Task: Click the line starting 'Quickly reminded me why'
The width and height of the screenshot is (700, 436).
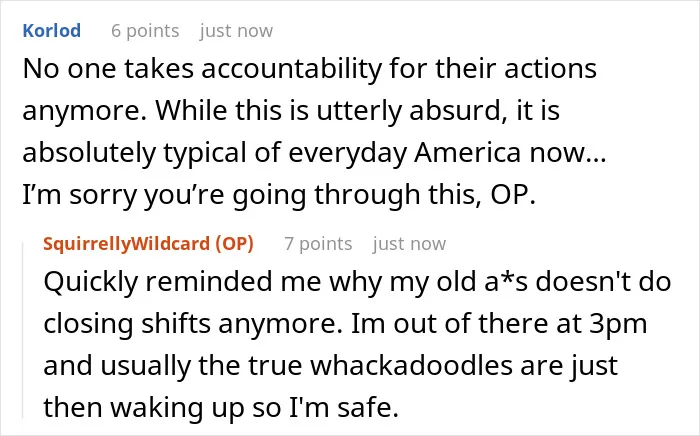Action: pos(357,282)
